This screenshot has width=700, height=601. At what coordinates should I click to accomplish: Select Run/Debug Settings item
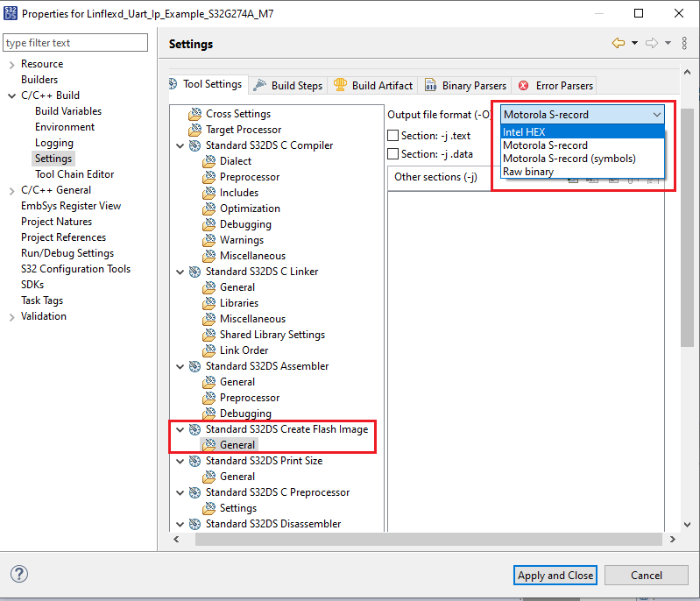pyautogui.click(x=67, y=253)
